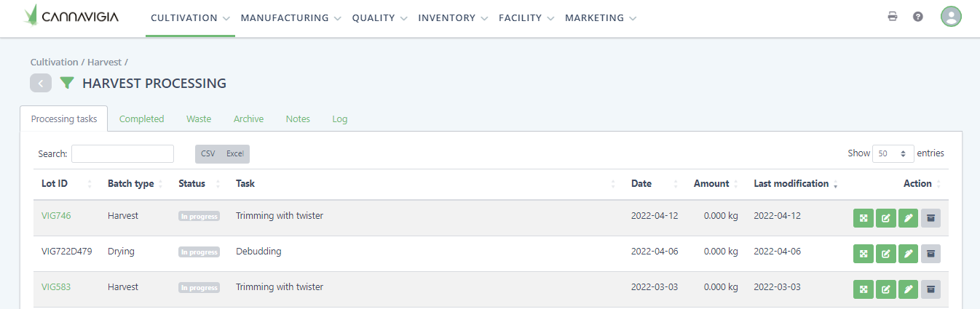The image size is (980, 309).
Task: Open the Manufacturing dropdown menu
Action: (x=291, y=18)
